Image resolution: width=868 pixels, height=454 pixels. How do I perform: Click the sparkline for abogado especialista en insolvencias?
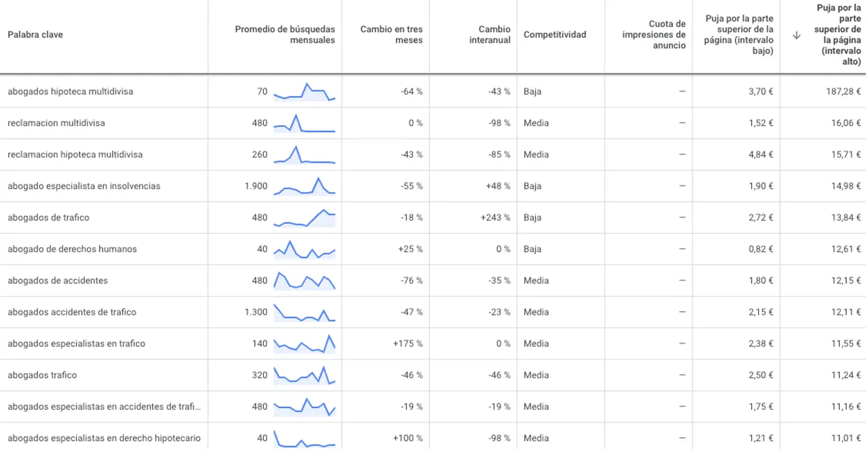[x=304, y=186]
